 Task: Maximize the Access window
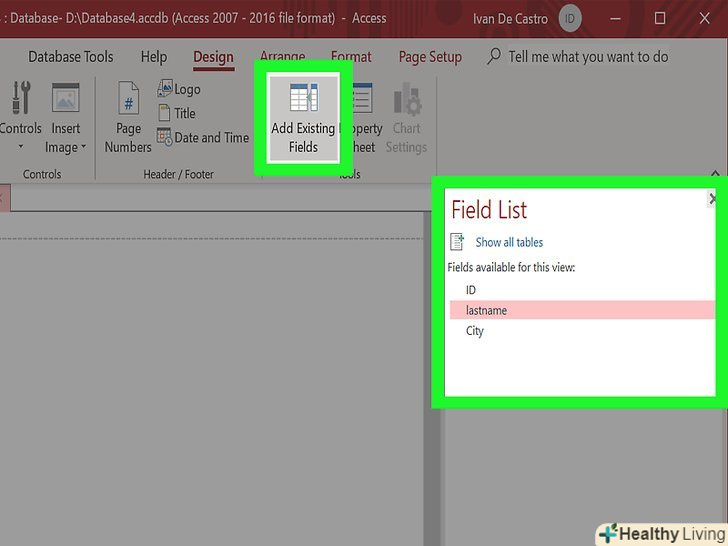(660, 19)
